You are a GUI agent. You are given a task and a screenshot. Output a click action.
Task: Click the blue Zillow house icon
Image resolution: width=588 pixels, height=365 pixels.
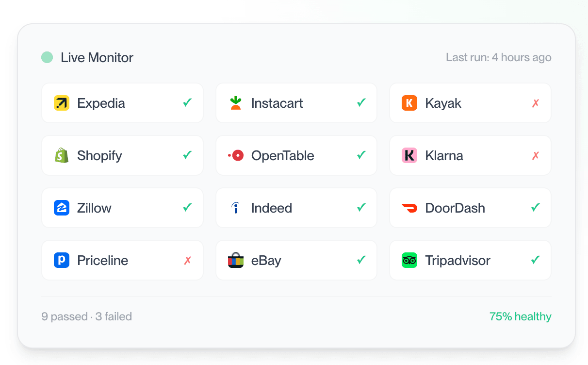coord(62,208)
